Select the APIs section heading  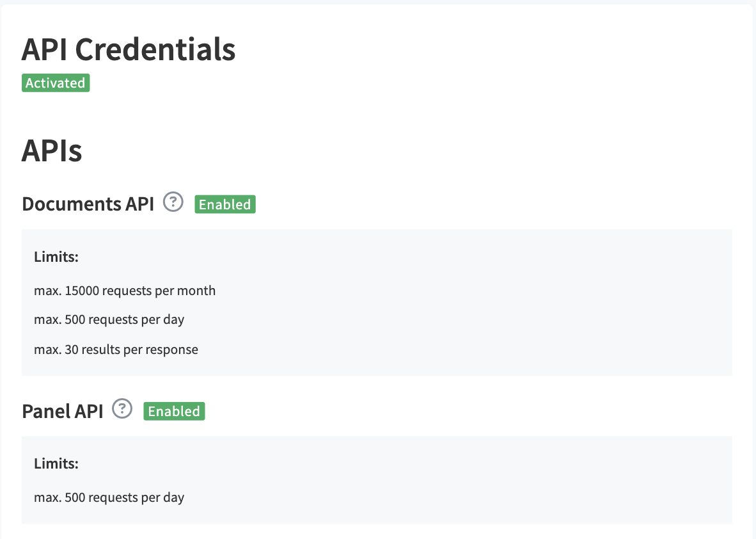point(52,150)
